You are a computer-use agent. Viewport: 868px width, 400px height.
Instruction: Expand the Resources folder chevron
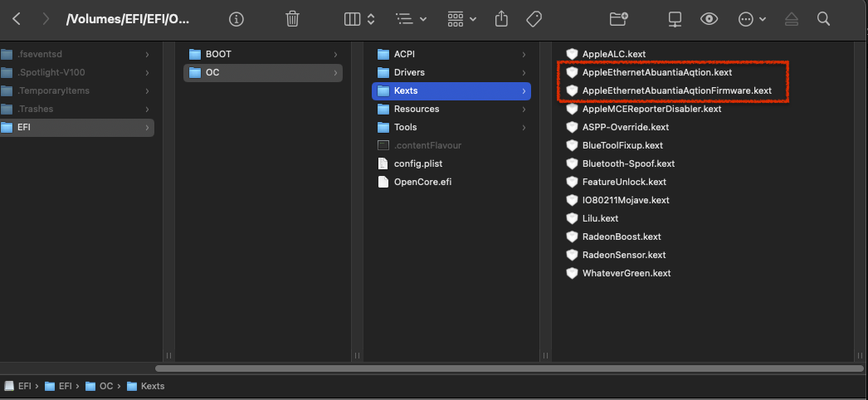pos(524,109)
